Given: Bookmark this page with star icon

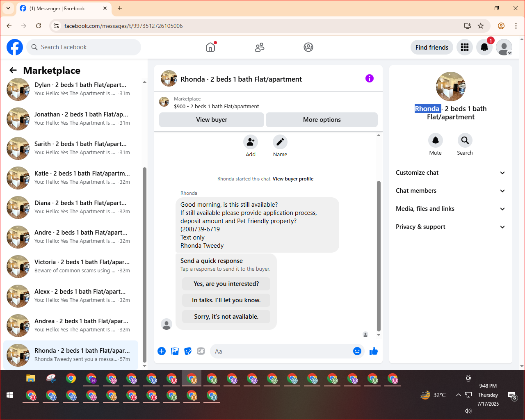Looking at the screenshot, I should [481, 26].
